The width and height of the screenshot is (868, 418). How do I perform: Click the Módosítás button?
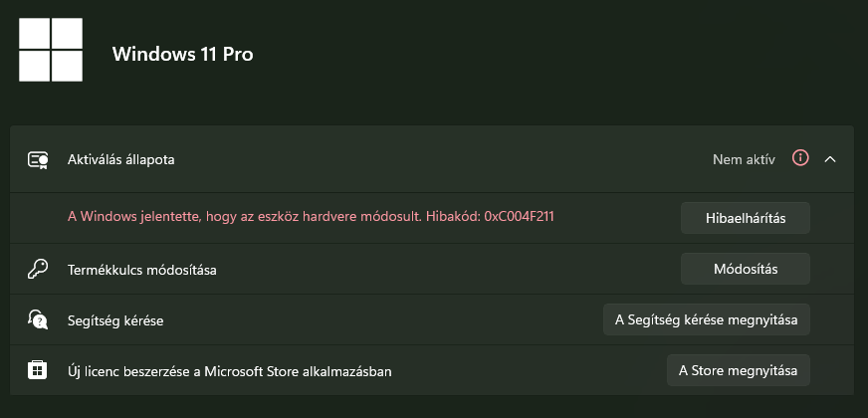[x=746, y=269]
